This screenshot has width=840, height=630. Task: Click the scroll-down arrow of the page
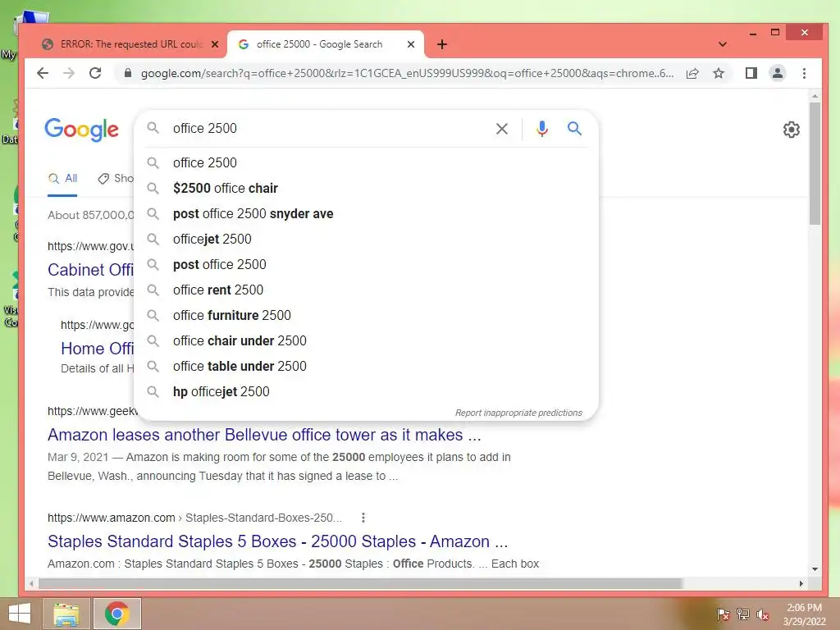pos(815,569)
